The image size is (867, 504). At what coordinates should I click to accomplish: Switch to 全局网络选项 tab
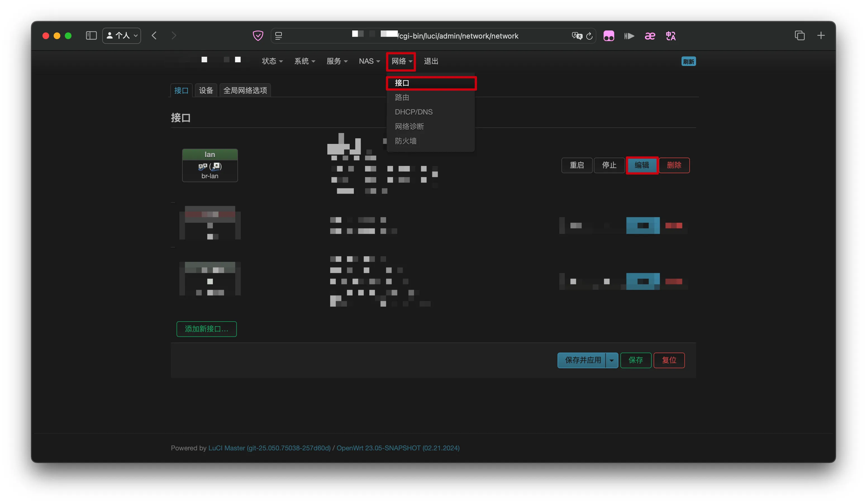pos(245,91)
